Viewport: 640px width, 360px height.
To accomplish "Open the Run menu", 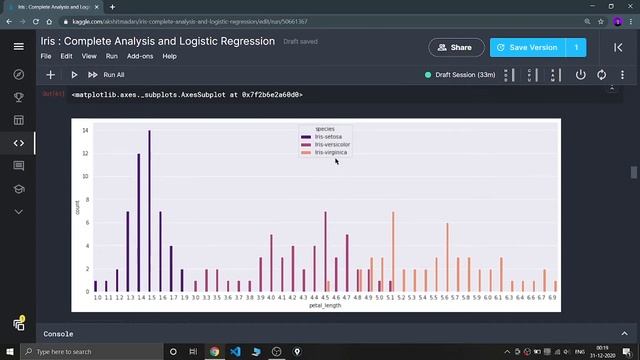I will click(111, 56).
